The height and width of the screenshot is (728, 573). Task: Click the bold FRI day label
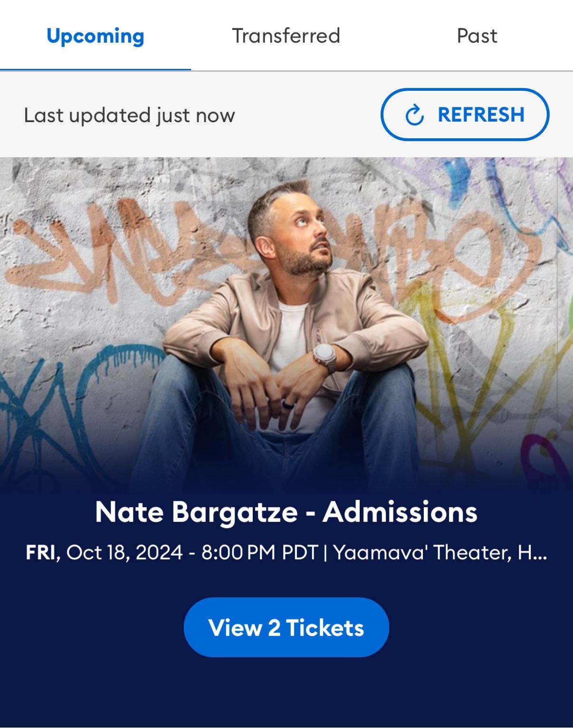click(41, 552)
